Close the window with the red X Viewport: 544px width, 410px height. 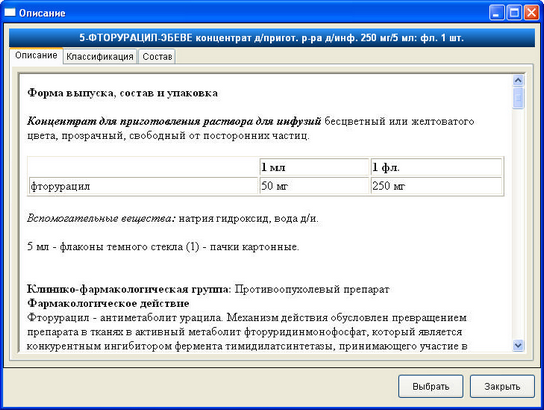coord(531,13)
